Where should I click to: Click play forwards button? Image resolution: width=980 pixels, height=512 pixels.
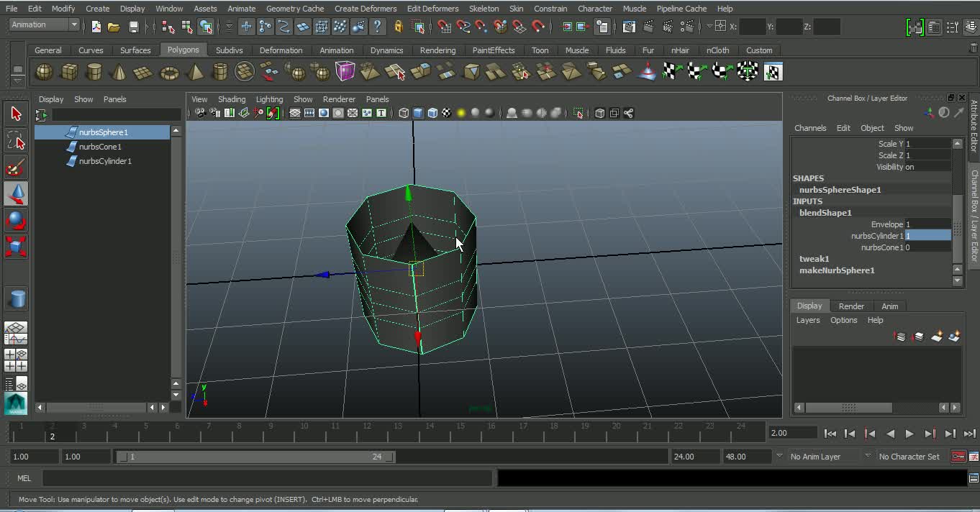pos(909,434)
